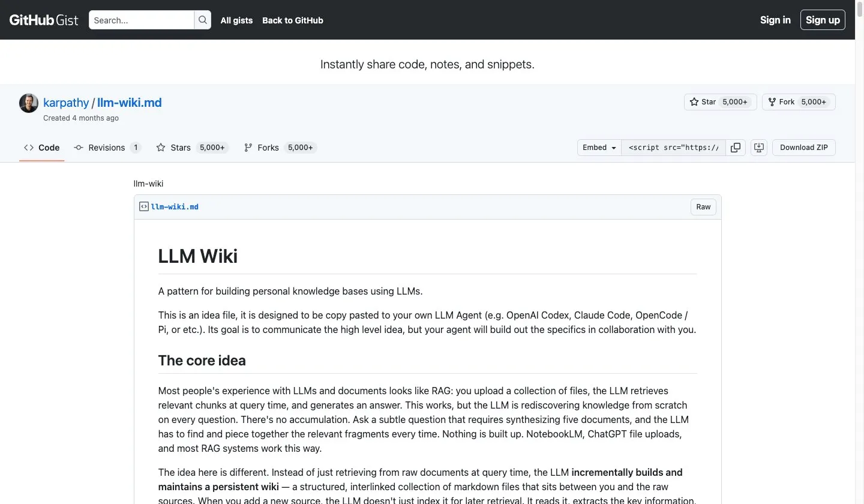The width and height of the screenshot is (864, 504).
Task: Switch to the Code tab
Action: [42, 148]
